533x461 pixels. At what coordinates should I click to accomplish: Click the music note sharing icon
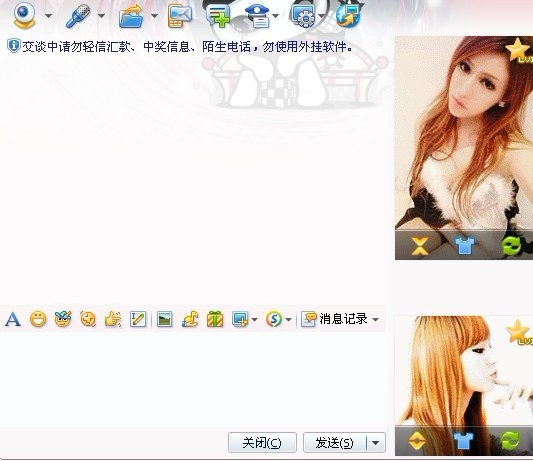tap(190, 319)
